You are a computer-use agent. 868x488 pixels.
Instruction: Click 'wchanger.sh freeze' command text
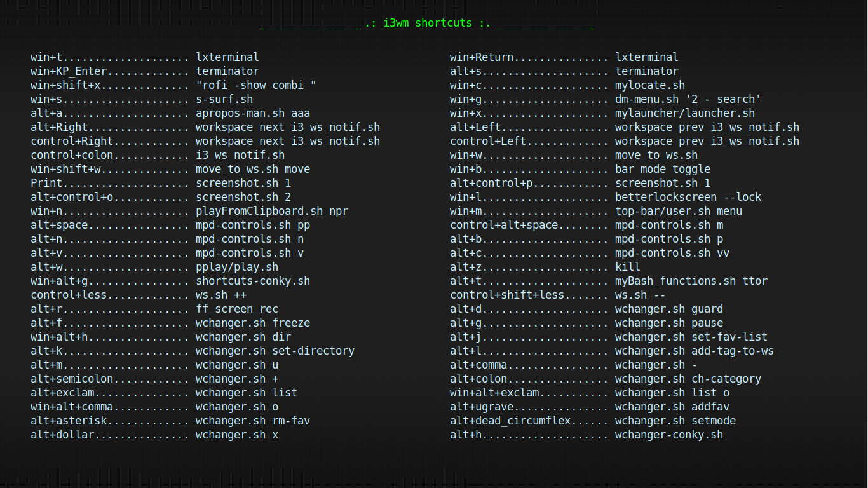(253, 323)
